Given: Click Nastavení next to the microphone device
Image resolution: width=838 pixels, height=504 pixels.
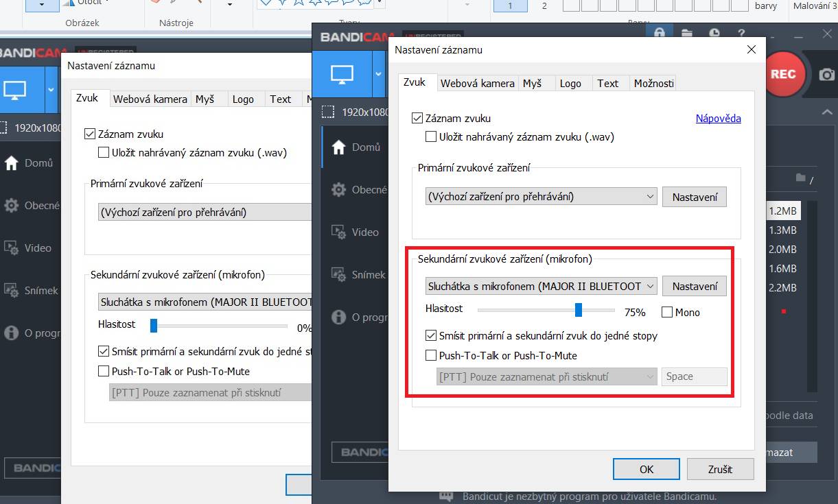Looking at the screenshot, I should tap(695, 286).
